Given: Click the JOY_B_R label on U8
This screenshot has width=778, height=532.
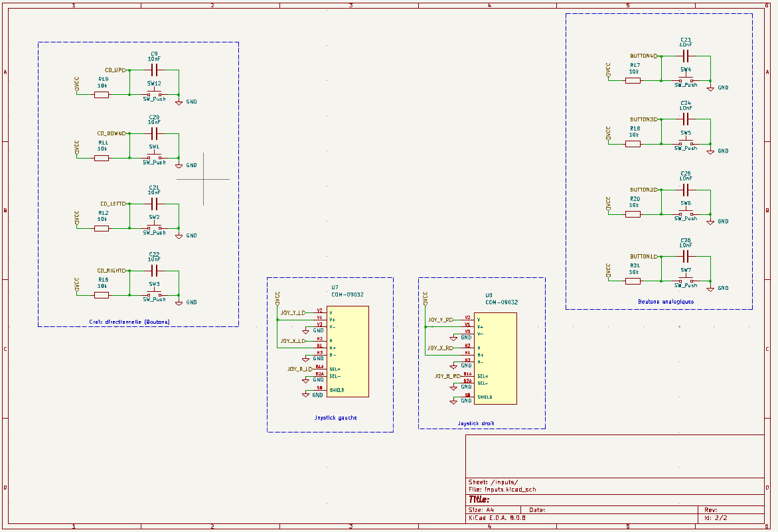Looking at the screenshot, I should click(447, 376).
